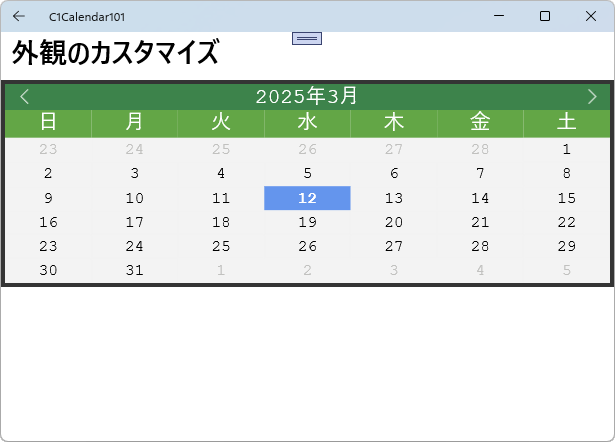Click the back arrow in title bar
Screen dimensions: 615x442
pos(19,16)
